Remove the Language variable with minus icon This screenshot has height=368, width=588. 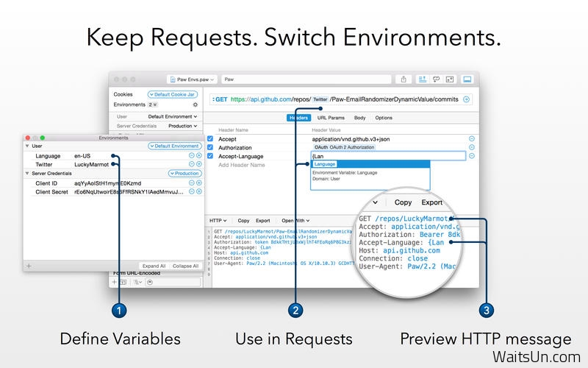(x=191, y=155)
